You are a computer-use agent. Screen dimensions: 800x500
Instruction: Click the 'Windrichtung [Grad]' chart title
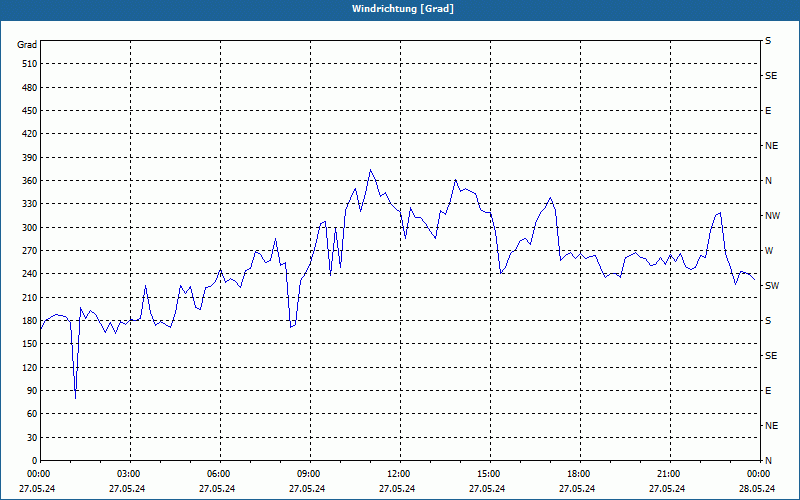(x=403, y=9)
